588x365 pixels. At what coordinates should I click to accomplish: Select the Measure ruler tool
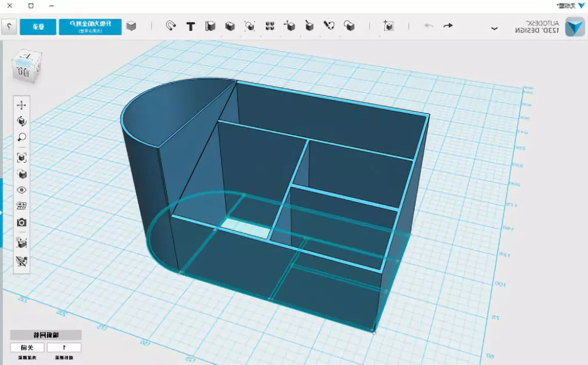point(210,26)
